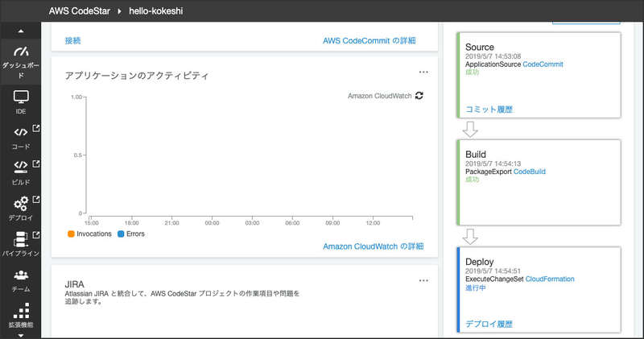This screenshot has width=644, height=339.
Task: Click the 00:00 axis label on chart
Action: click(x=212, y=223)
